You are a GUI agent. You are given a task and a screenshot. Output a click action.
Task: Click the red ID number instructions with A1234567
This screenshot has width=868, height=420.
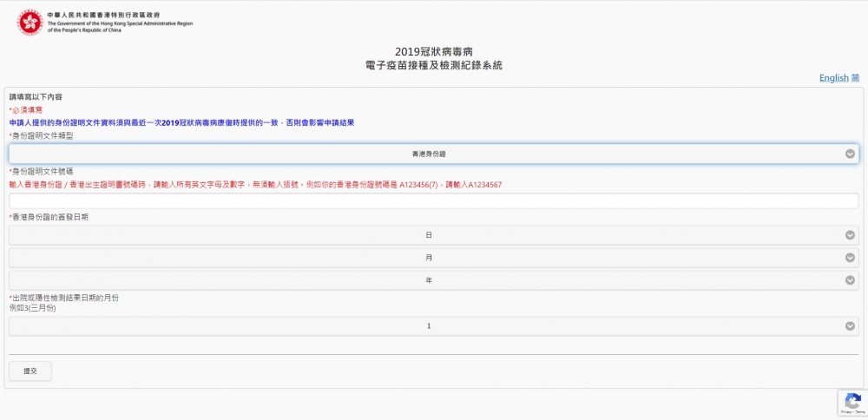tap(255, 185)
